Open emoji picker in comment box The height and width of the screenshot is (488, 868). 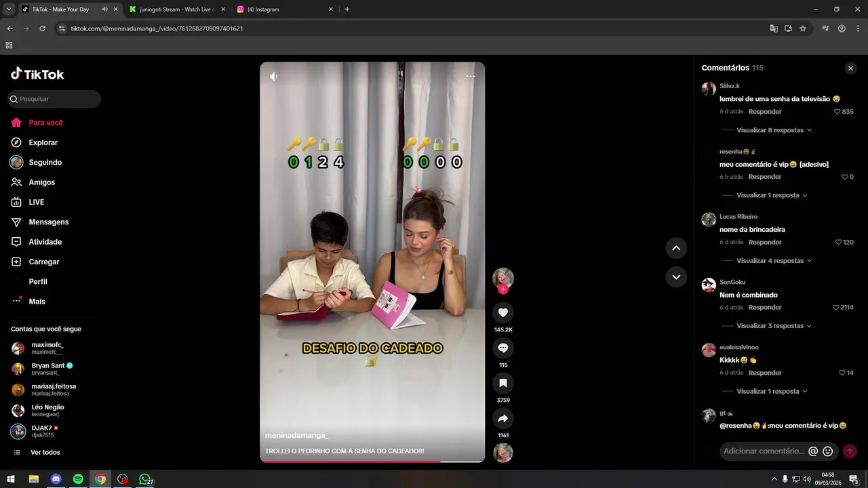[x=828, y=451]
